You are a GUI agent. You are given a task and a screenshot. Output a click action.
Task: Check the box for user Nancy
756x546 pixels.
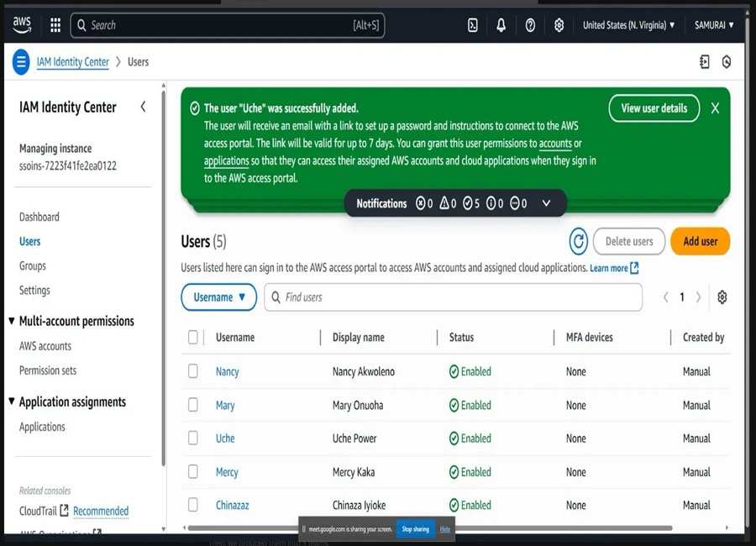[193, 371]
